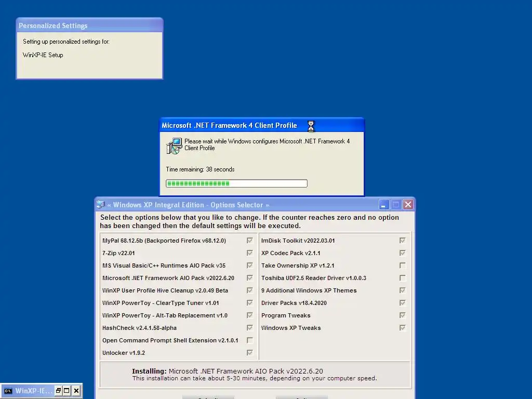Click the "XP Codec Pack v2.1.1" label text
The image size is (532, 399).
click(291, 253)
